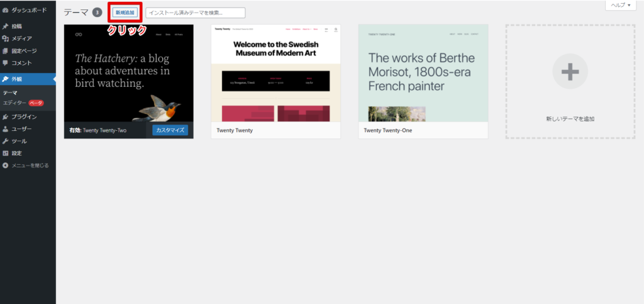Click the brush icon beside 外観

5,79
